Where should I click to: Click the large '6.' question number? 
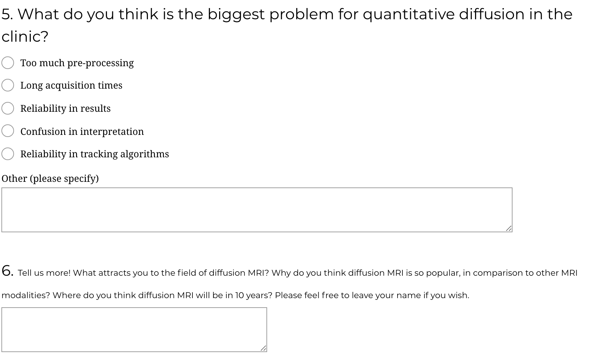coord(7,271)
